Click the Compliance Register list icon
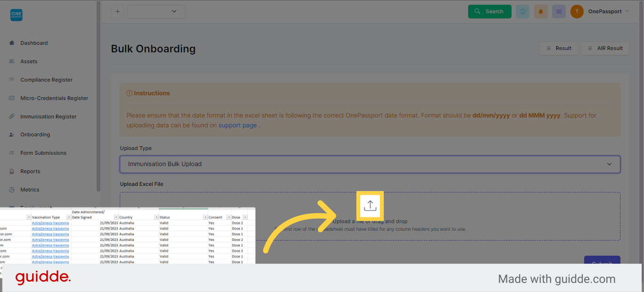The height and width of the screenshot is (292, 644). [x=12, y=80]
